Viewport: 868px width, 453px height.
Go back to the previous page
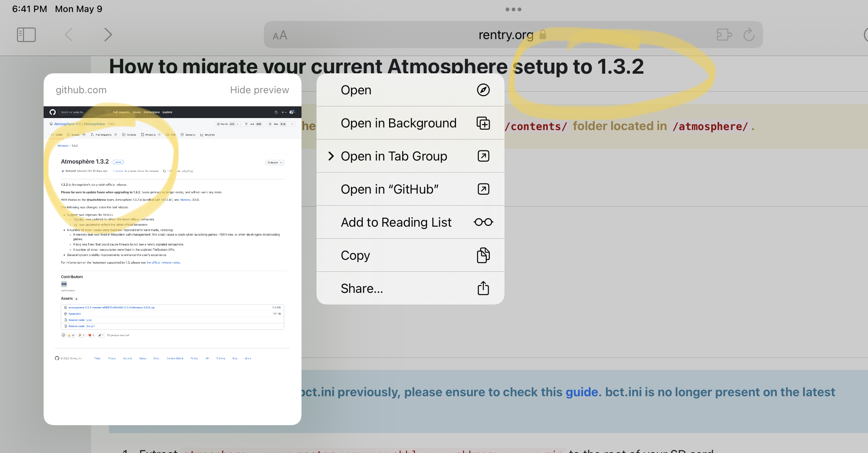[x=69, y=35]
